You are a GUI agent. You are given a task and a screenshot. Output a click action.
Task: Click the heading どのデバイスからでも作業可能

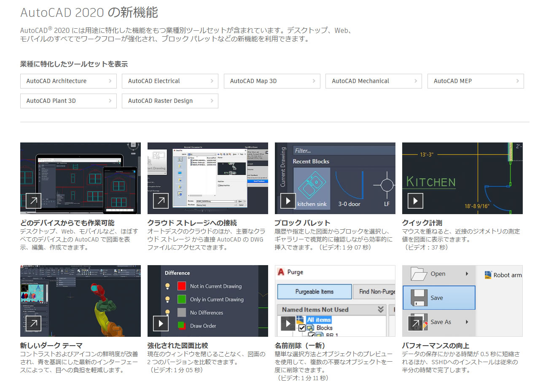(x=67, y=223)
